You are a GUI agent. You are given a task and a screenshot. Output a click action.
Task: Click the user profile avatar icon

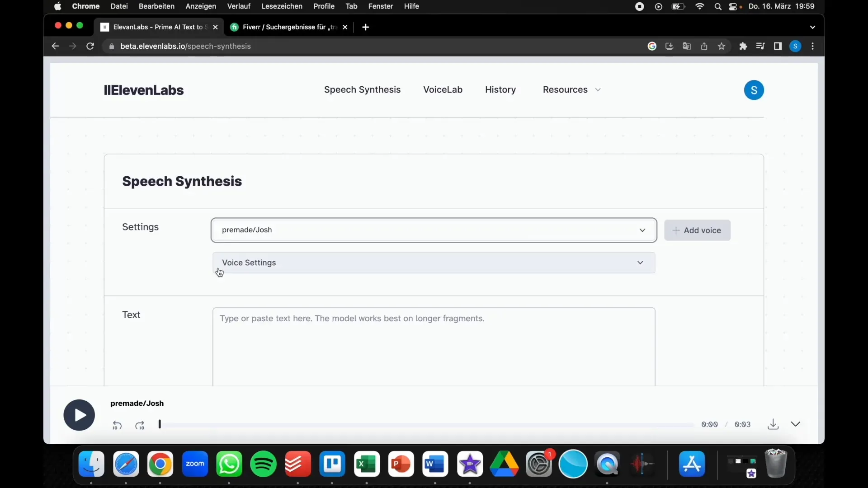tap(754, 89)
